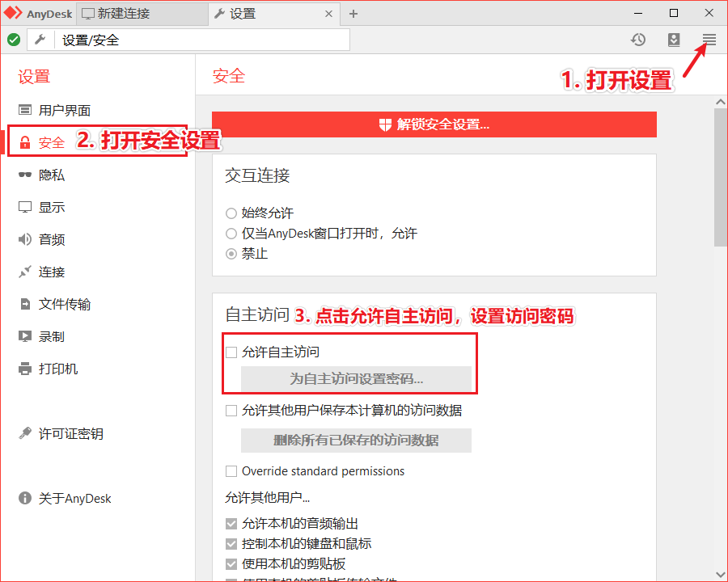The image size is (728, 582).
Task: Click scrollbar up arrow
Action: pos(721,102)
